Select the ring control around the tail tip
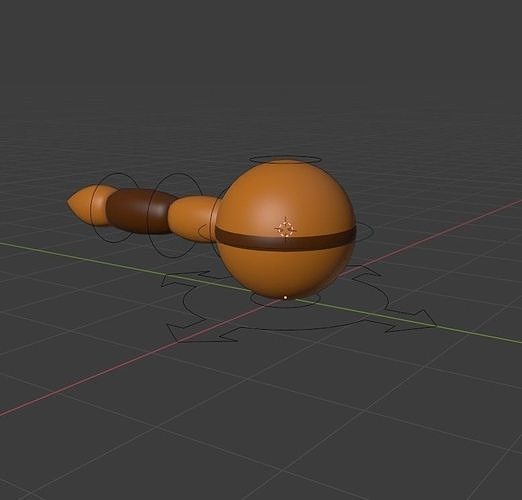This screenshot has width=522, height=500. click(114, 208)
